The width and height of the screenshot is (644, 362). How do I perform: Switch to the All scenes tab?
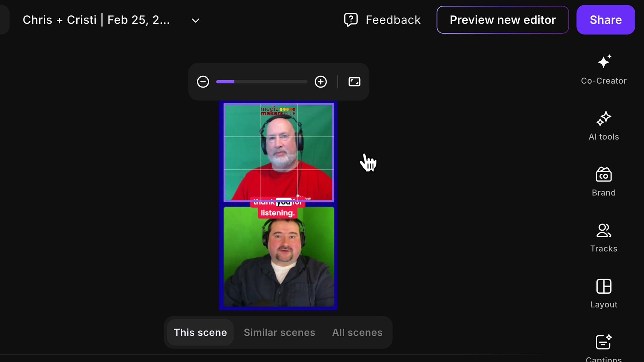click(357, 332)
